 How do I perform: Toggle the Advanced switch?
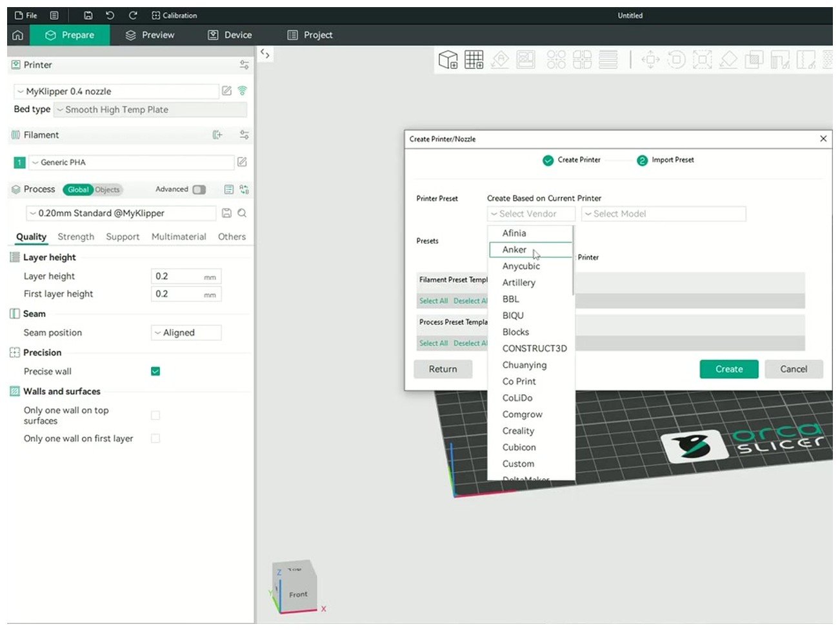tap(199, 190)
